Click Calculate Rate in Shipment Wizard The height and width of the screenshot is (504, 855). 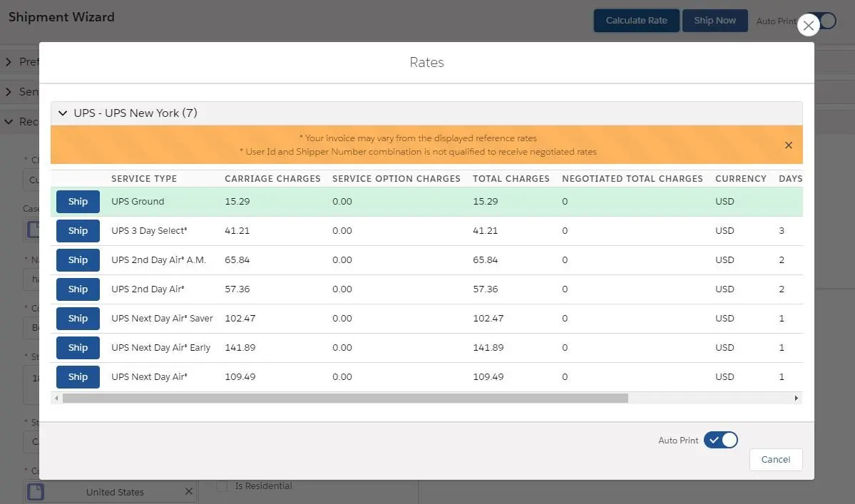(x=636, y=21)
